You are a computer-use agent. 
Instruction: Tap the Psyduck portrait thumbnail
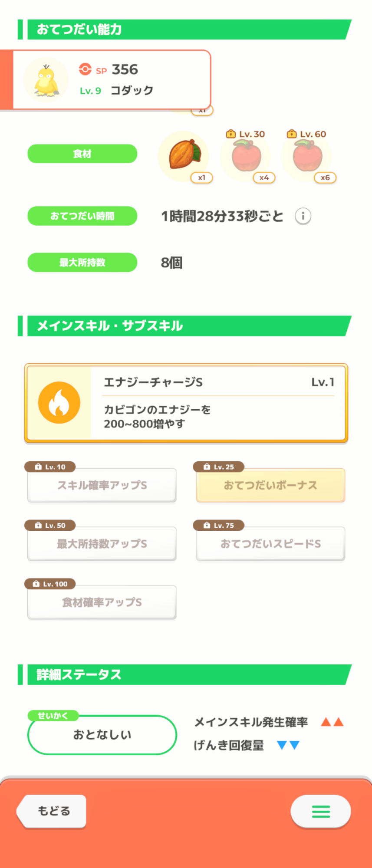point(46,80)
